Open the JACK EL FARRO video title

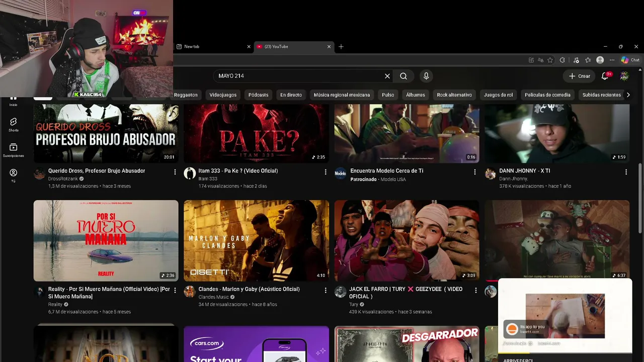pos(406,293)
